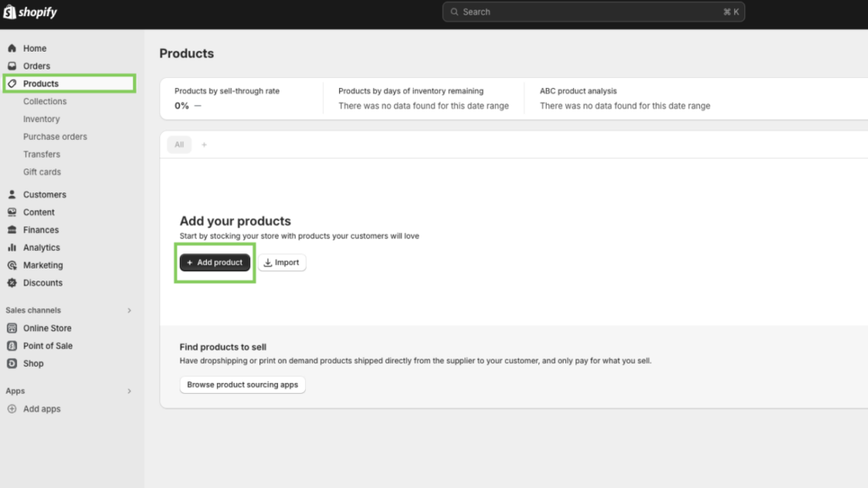Open Gift cards in the sidebar
This screenshot has width=868, height=488.
tap(42, 172)
